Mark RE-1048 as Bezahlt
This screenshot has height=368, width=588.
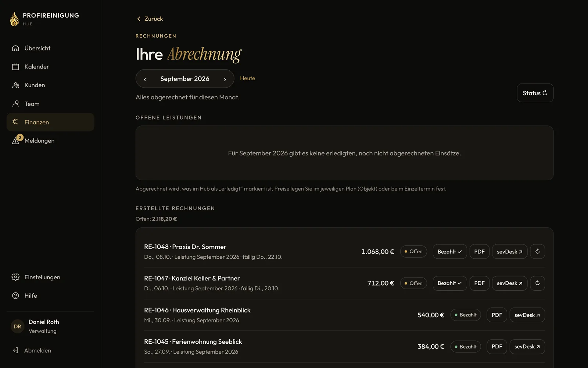point(449,252)
